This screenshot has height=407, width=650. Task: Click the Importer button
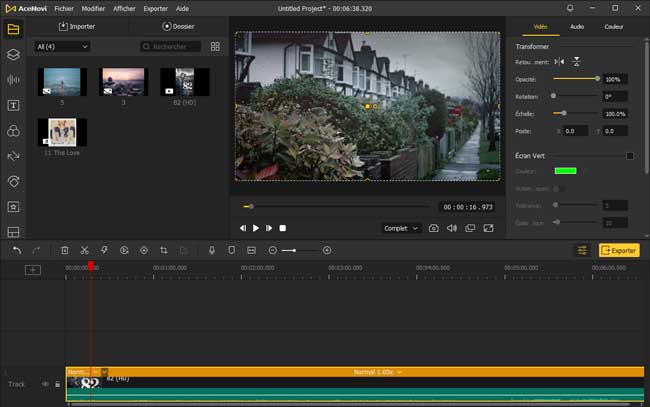click(77, 26)
